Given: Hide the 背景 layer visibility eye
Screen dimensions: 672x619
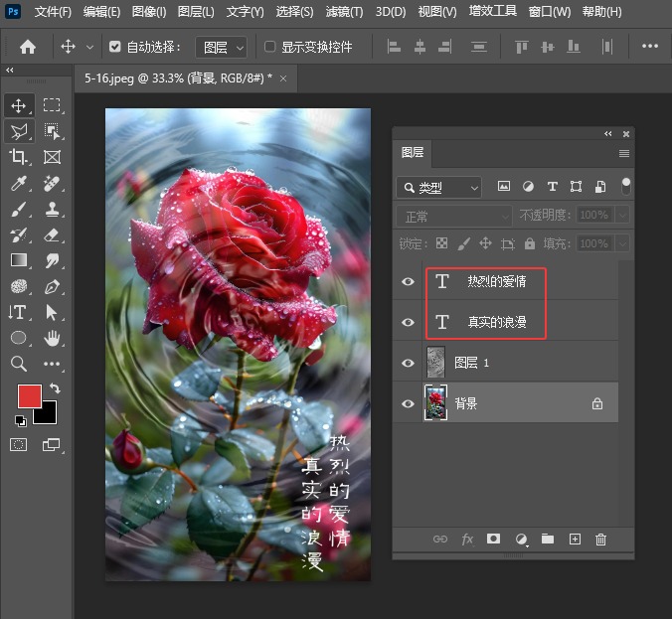Looking at the screenshot, I should 408,403.
